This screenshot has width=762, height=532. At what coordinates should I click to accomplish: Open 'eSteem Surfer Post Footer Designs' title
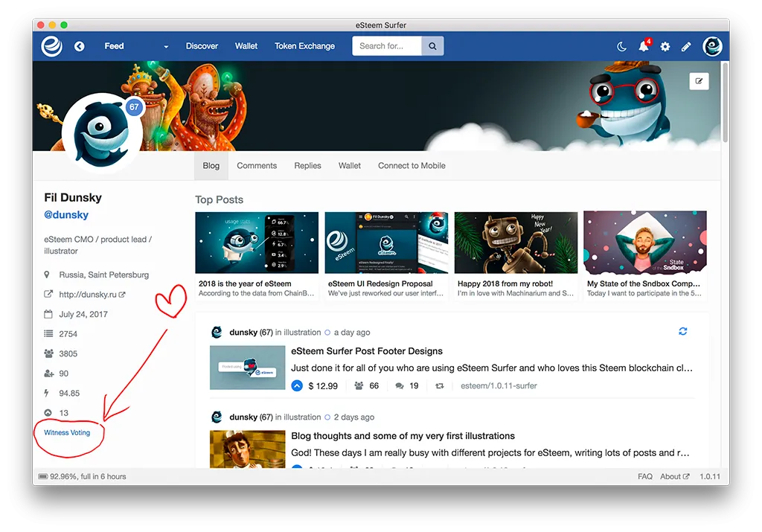tap(367, 351)
